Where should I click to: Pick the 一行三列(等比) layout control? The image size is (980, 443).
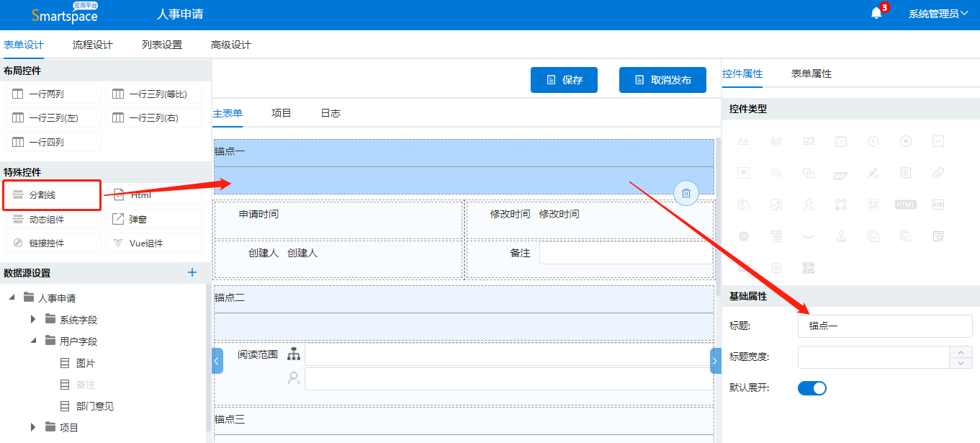154,94
